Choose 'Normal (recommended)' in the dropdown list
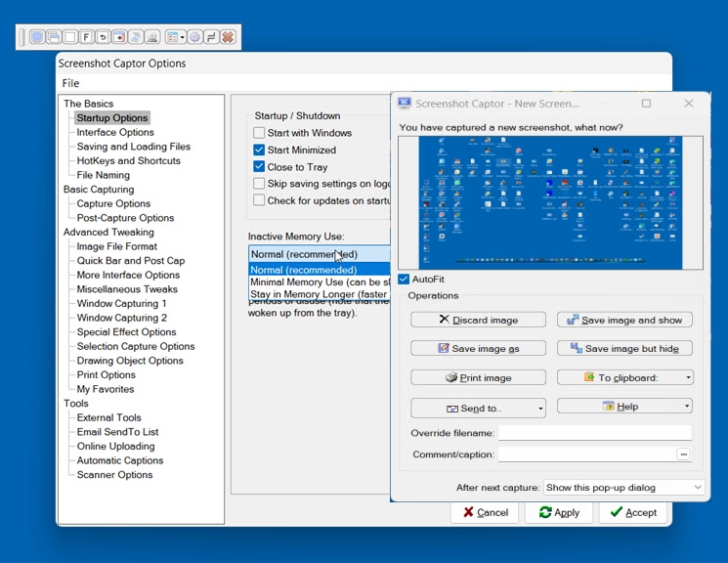This screenshot has width=728, height=563. pyautogui.click(x=320, y=270)
